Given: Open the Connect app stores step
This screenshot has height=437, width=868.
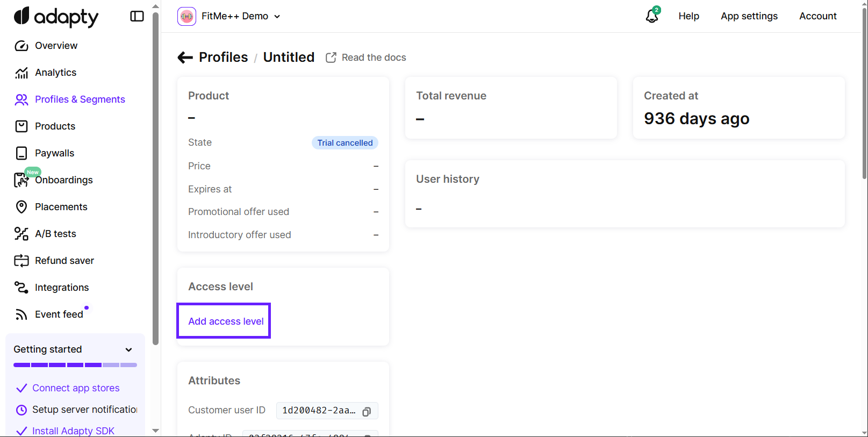Looking at the screenshot, I should [76, 388].
